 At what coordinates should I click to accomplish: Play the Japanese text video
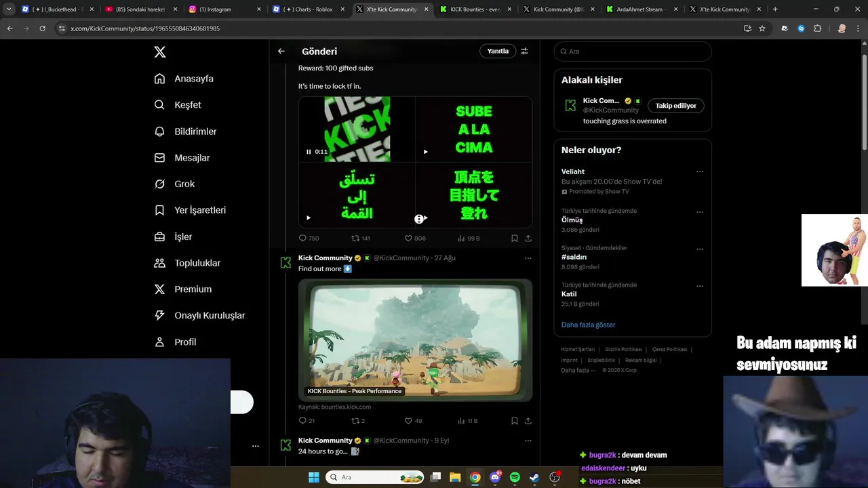[425, 218]
